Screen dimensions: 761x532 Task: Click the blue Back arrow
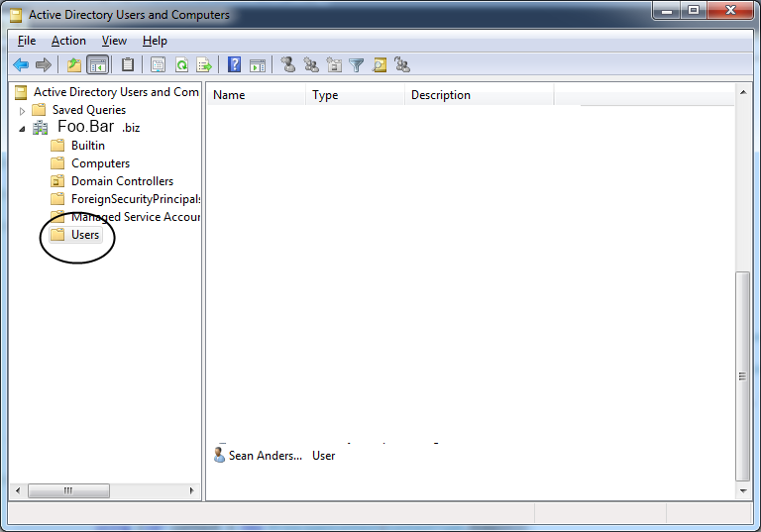pos(21,64)
